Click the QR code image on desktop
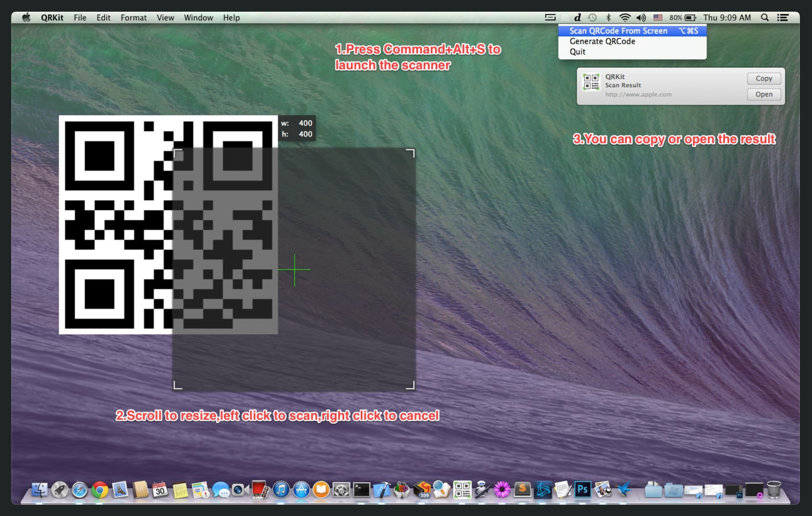812x516 pixels. point(168,224)
